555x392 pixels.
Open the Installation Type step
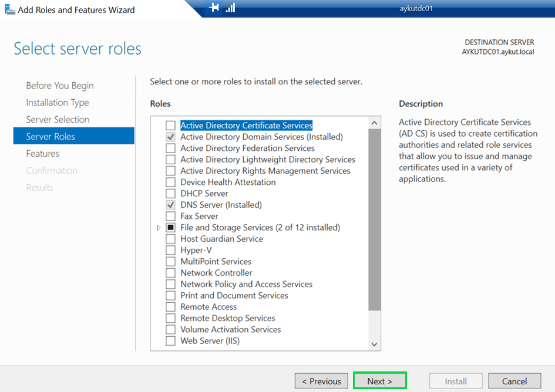(x=57, y=103)
